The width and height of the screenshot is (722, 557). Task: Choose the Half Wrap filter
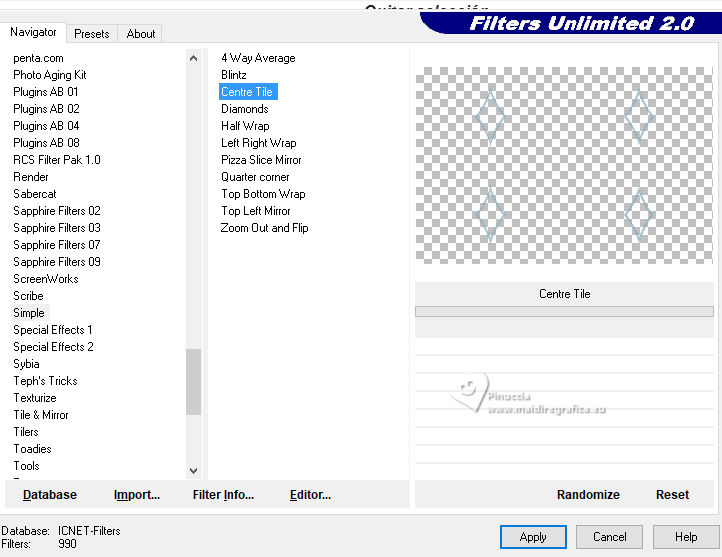[x=245, y=126]
